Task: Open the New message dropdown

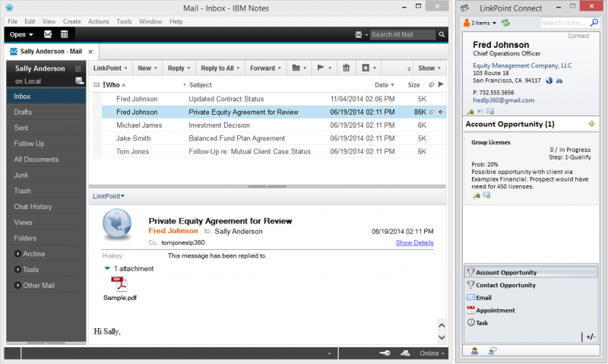Action: (147, 68)
